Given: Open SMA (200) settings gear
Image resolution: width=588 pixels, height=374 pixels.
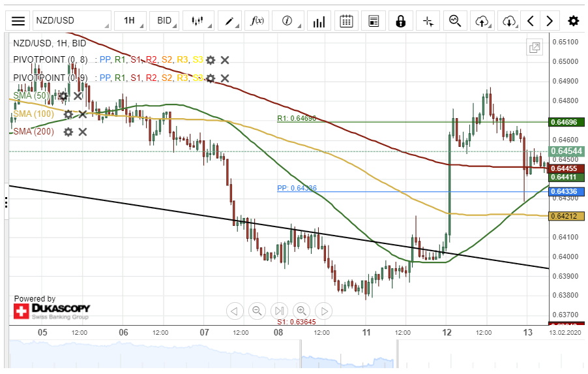Looking at the screenshot, I should click(68, 132).
